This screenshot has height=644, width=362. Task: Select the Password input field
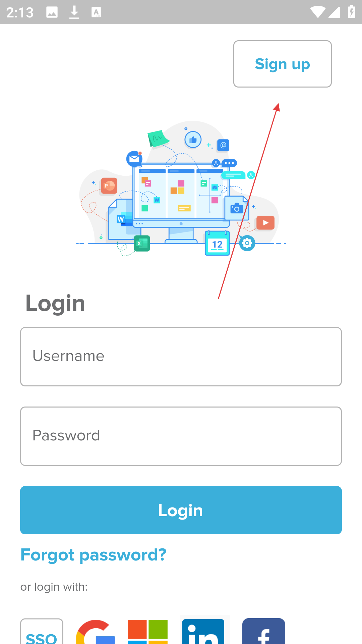181,436
